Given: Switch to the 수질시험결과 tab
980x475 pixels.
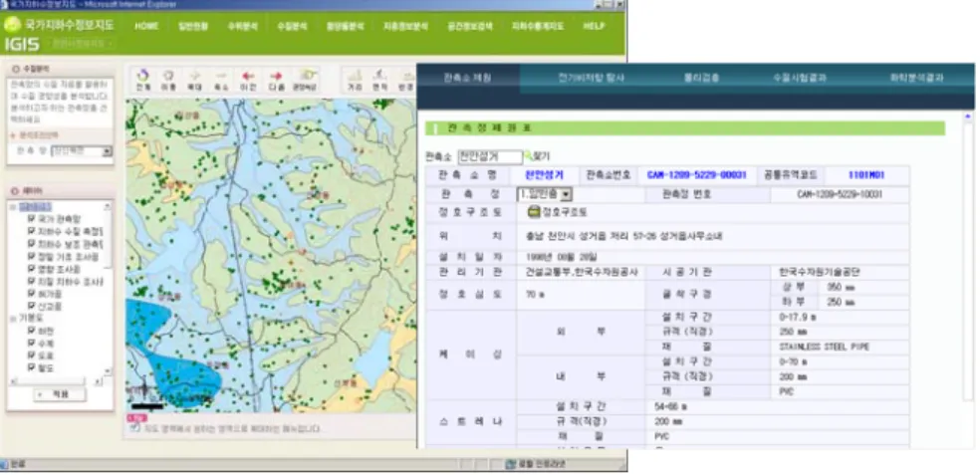Looking at the screenshot, I should pos(800,78).
